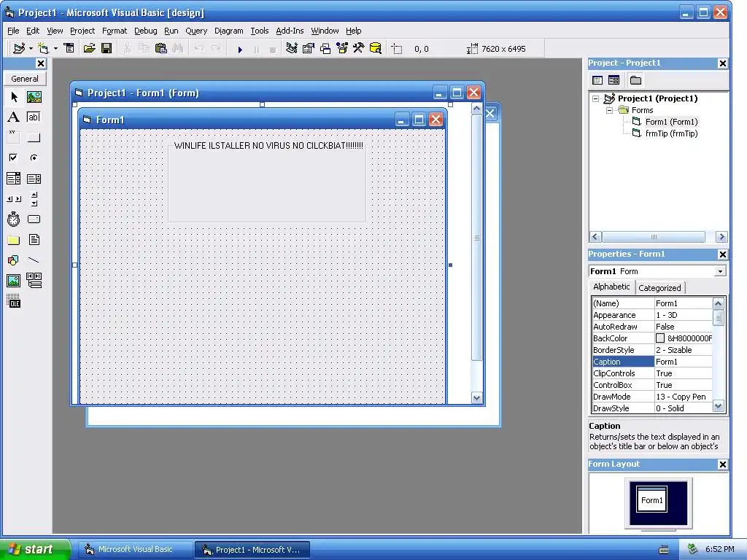Open the Project Explorer toolbar icon
The height and width of the screenshot is (560, 747).
click(292, 49)
